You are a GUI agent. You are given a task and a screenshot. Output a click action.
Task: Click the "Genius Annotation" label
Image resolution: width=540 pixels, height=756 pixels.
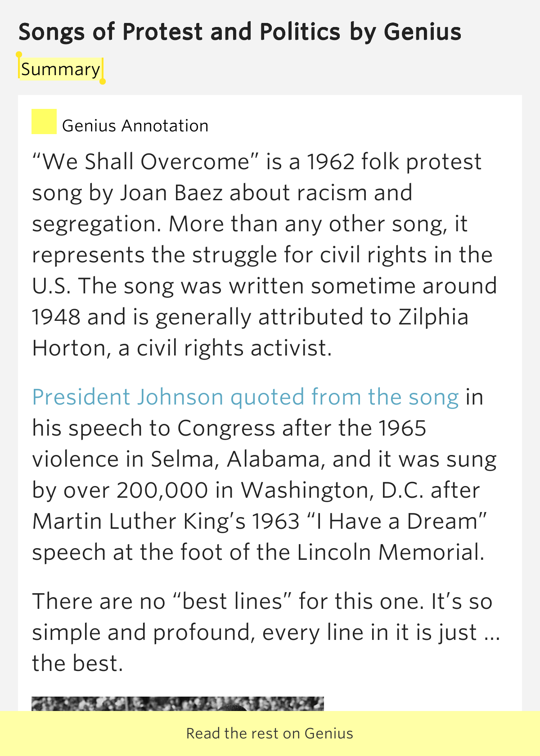135,126
